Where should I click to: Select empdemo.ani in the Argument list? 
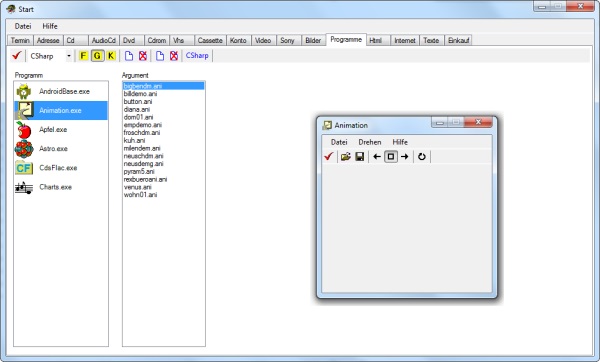(x=163, y=125)
